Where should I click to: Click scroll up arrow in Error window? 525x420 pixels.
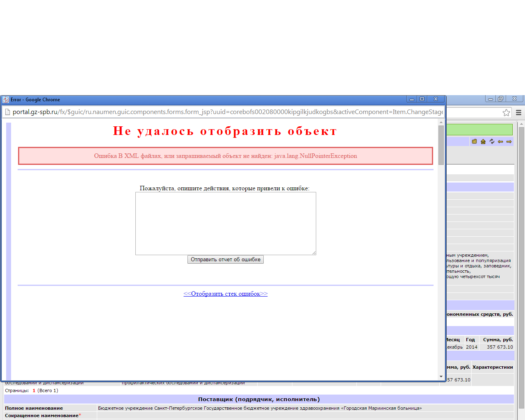[x=441, y=122]
